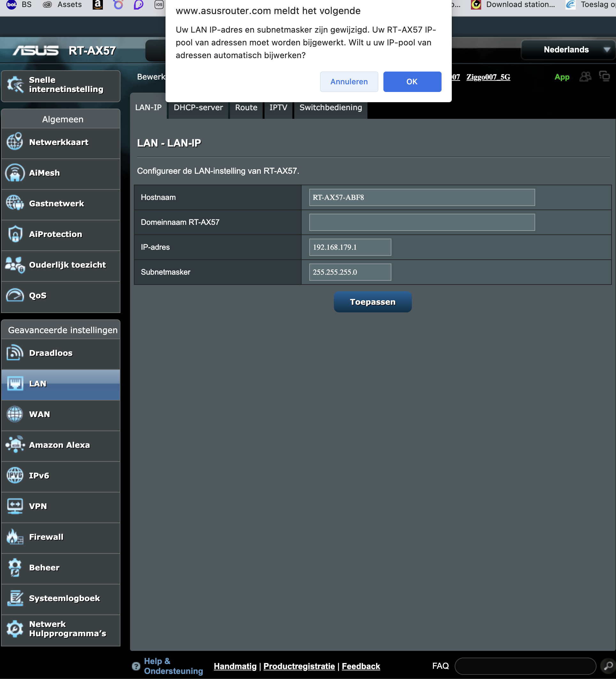Click the AiMesh sidebar icon
616x679 pixels.
15,173
